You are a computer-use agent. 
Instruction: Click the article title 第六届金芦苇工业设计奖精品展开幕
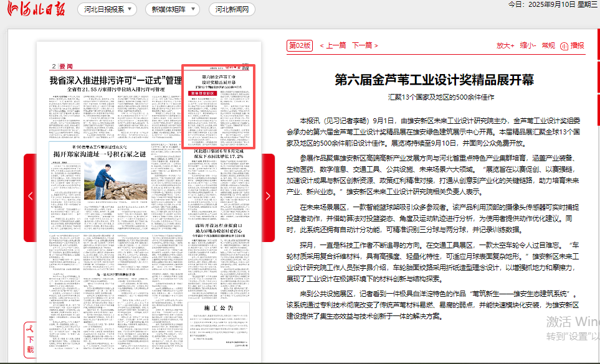click(434, 80)
